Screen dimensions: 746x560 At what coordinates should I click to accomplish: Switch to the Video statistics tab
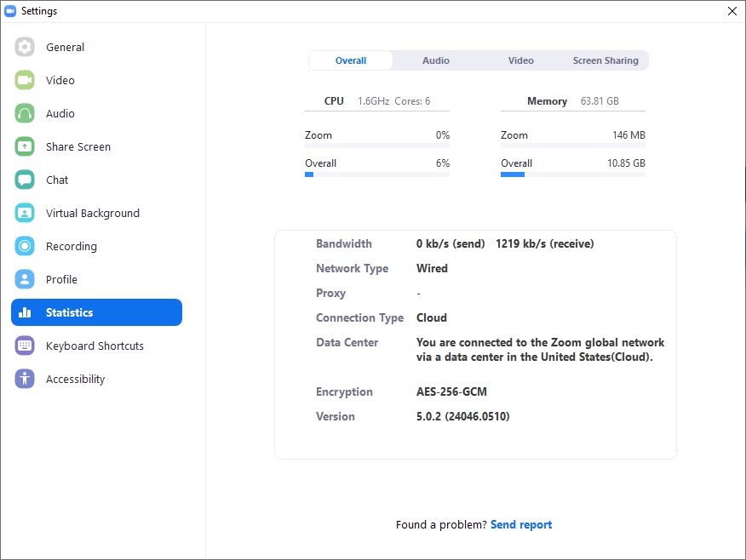click(x=521, y=60)
